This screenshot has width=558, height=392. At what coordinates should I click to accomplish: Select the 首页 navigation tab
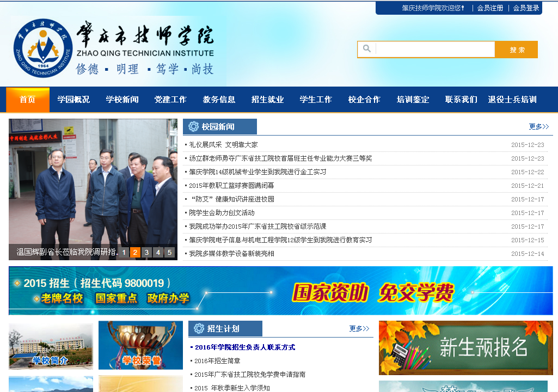[x=28, y=99]
